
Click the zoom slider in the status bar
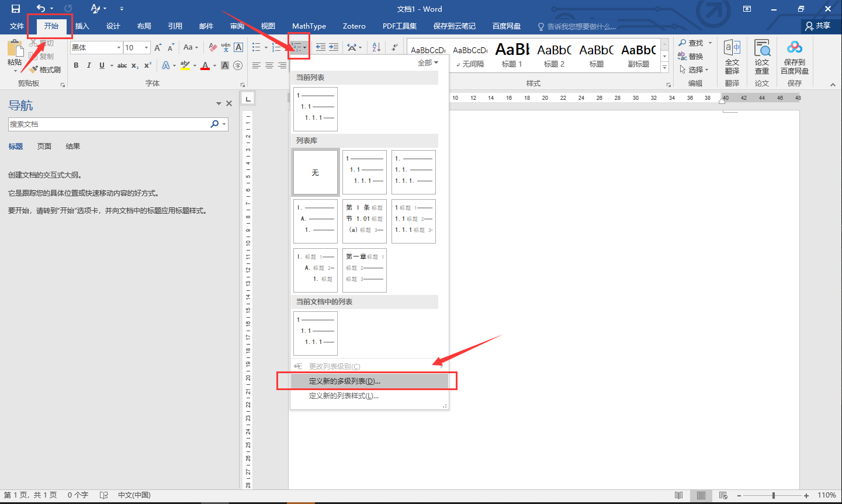[x=773, y=495]
